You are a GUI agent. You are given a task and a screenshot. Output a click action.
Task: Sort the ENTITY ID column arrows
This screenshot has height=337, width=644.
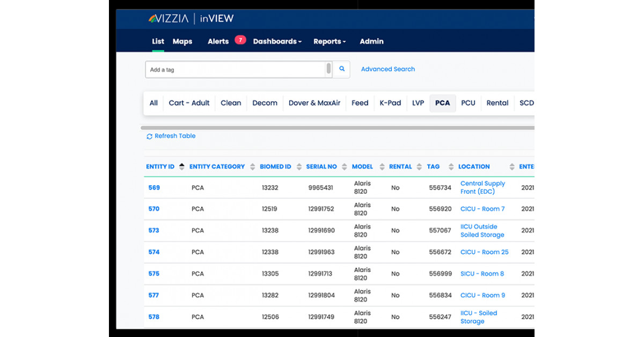181,166
